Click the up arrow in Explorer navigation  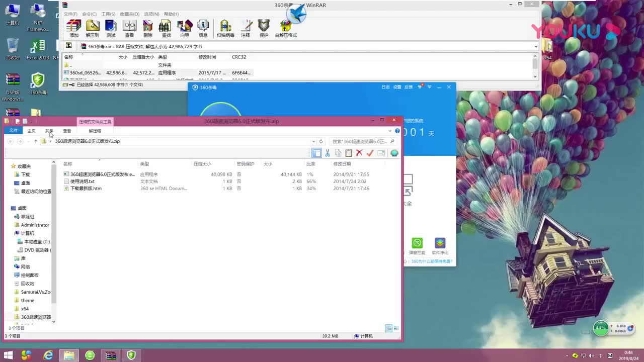(36, 141)
